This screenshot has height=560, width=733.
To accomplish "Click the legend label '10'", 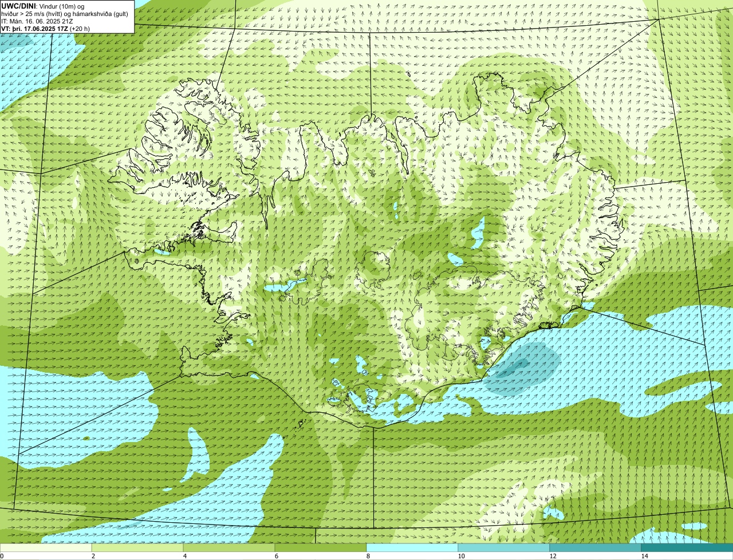I will click(x=461, y=556).
